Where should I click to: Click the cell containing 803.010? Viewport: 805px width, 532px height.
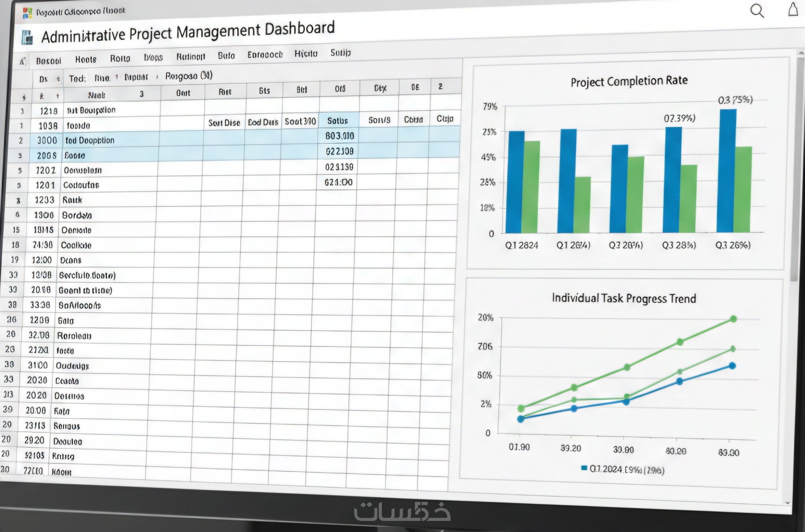tap(339, 136)
